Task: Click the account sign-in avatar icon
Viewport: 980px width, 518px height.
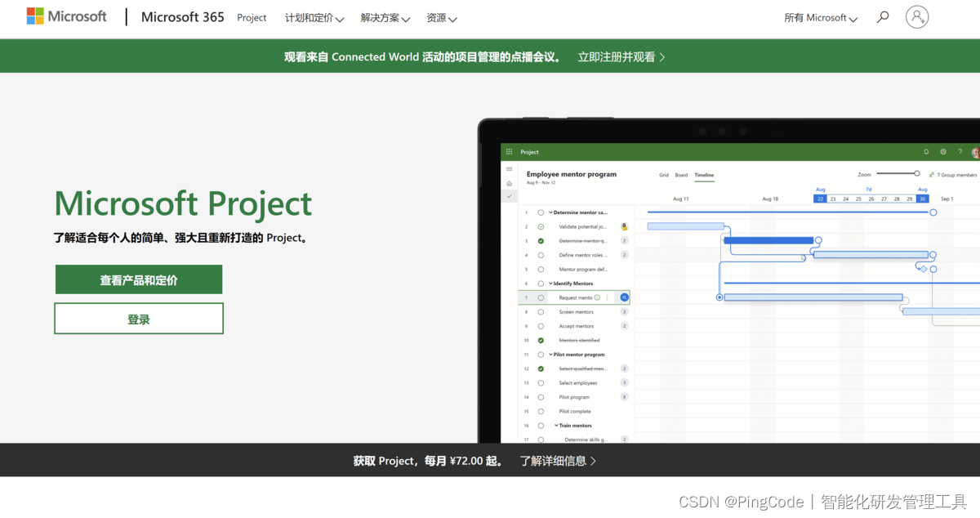Action: (917, 17)
